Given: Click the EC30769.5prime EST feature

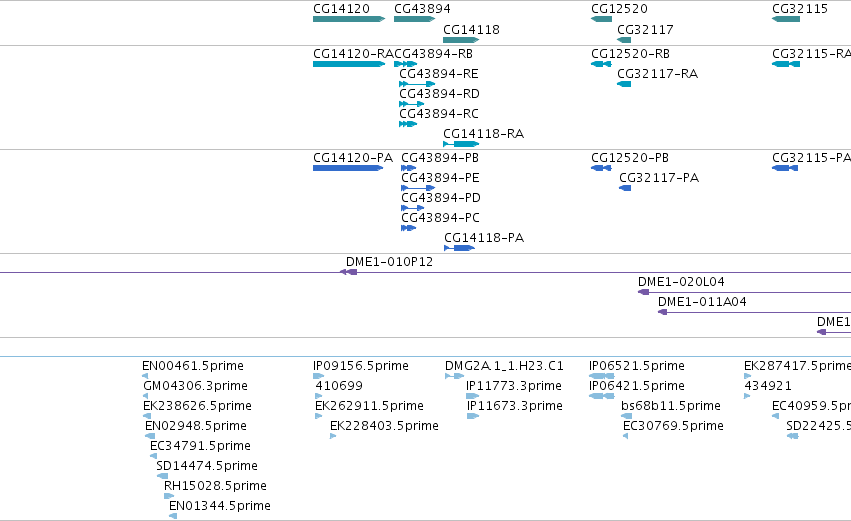Looking at the screenshot, I should pos(625,436).
